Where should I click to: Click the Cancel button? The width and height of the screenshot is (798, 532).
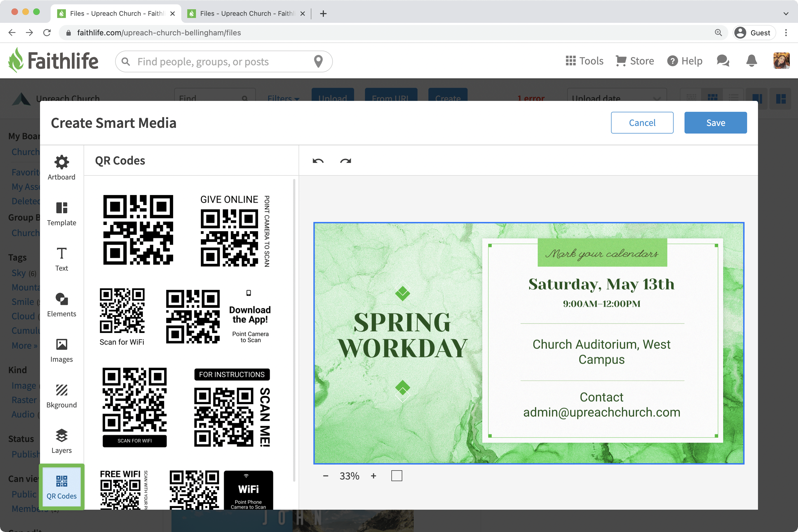tap(642, 122)
